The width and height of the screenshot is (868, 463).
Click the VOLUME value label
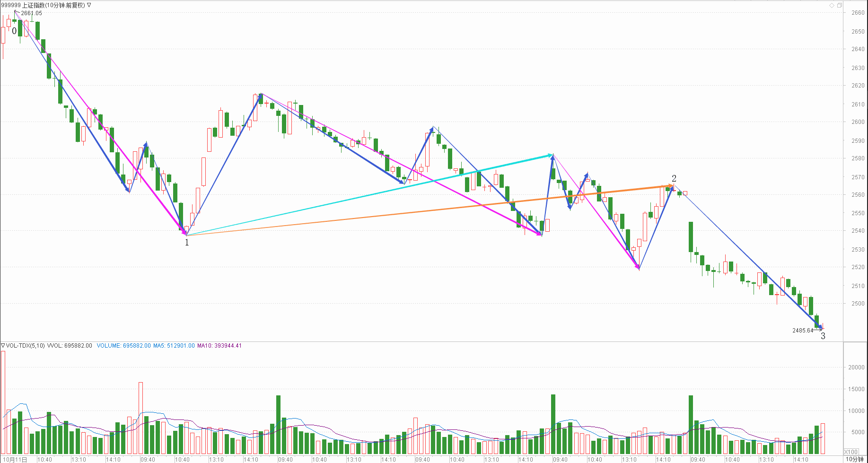click(x=123, y=346)
